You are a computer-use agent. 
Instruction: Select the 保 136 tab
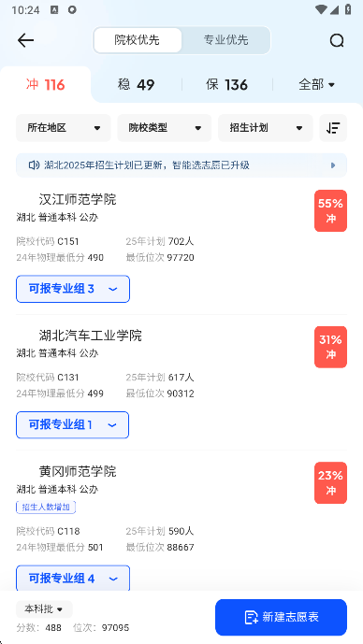click(x=227, y=85)
